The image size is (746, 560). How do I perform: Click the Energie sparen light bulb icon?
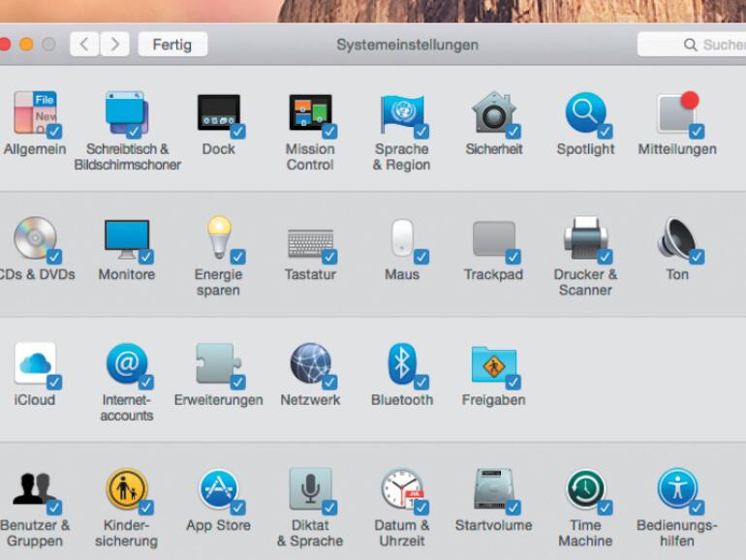pyautogui.click(x=218, y=237)
